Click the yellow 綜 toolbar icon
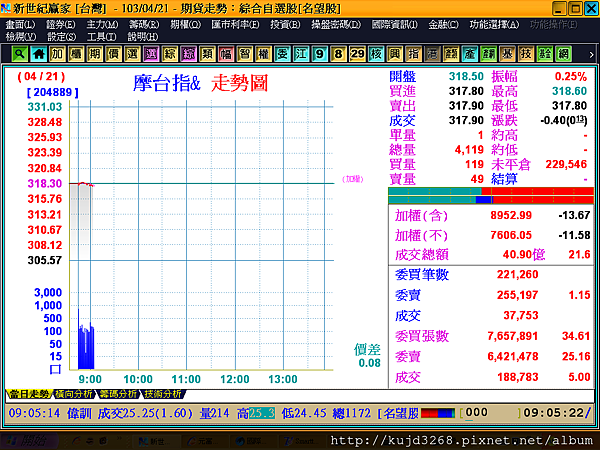Image resolution: width=600 pixels, height=450 pixels. pos(170,54)
